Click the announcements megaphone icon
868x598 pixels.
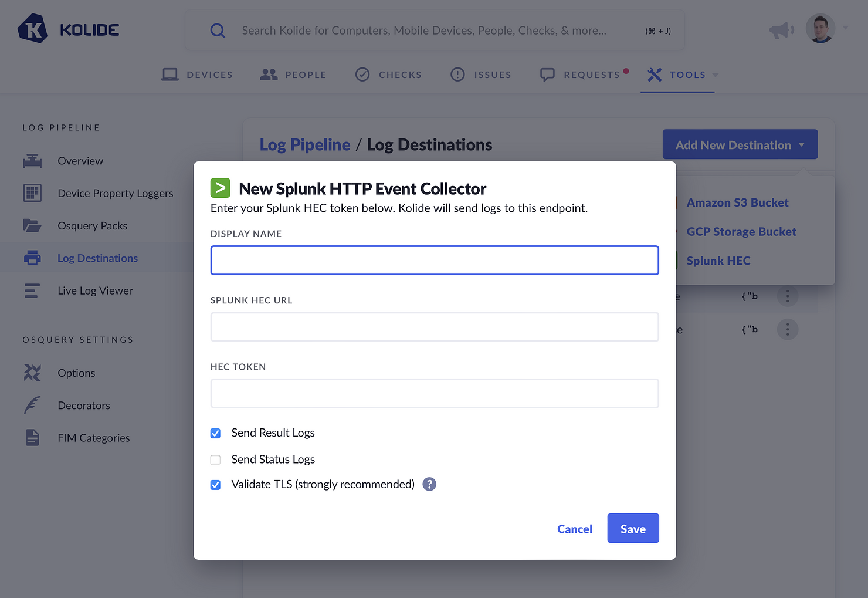tap(781, 29)
